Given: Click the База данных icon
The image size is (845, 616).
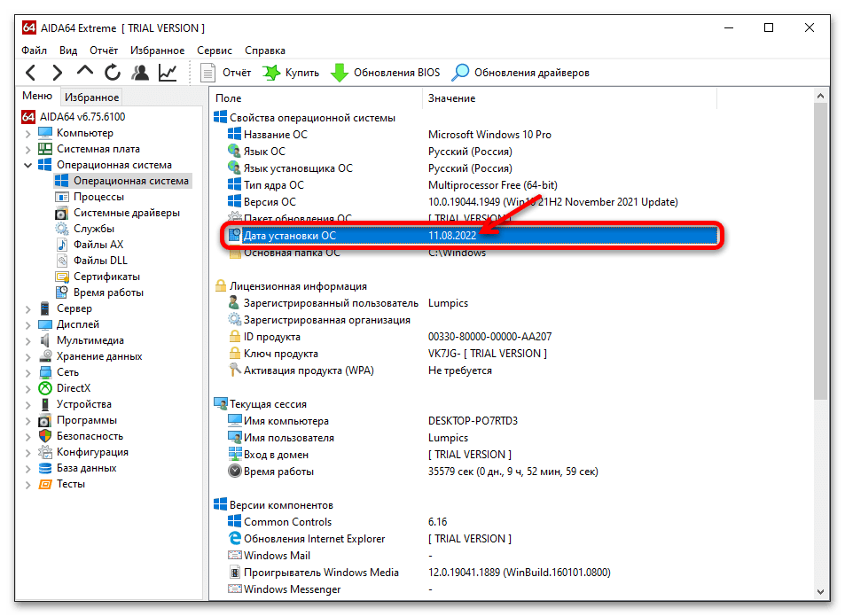Looking at the screenshot, I should tap(45, 468).
